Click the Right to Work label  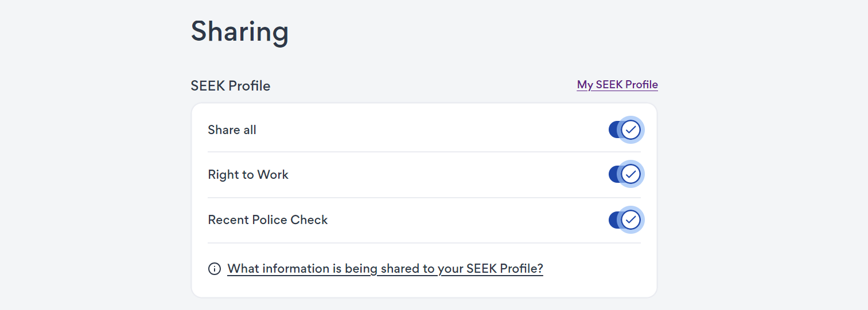coord(248,175)
